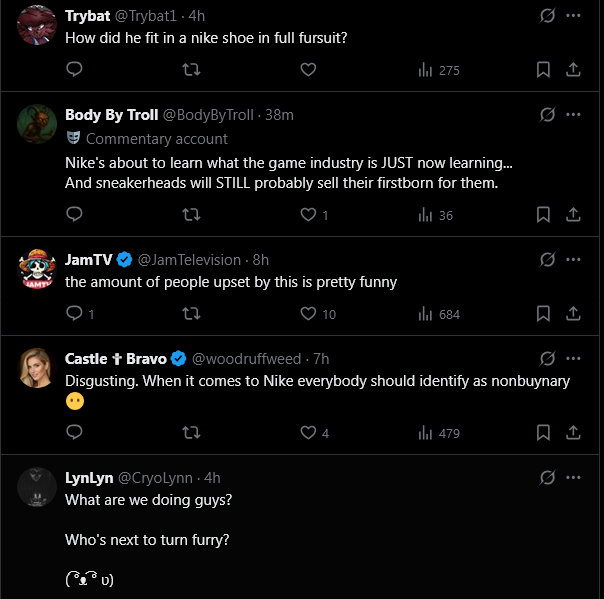
Task: Reply to Trybat's fursuit tweet
Action: pyautogui.click(x=74, y=70)
